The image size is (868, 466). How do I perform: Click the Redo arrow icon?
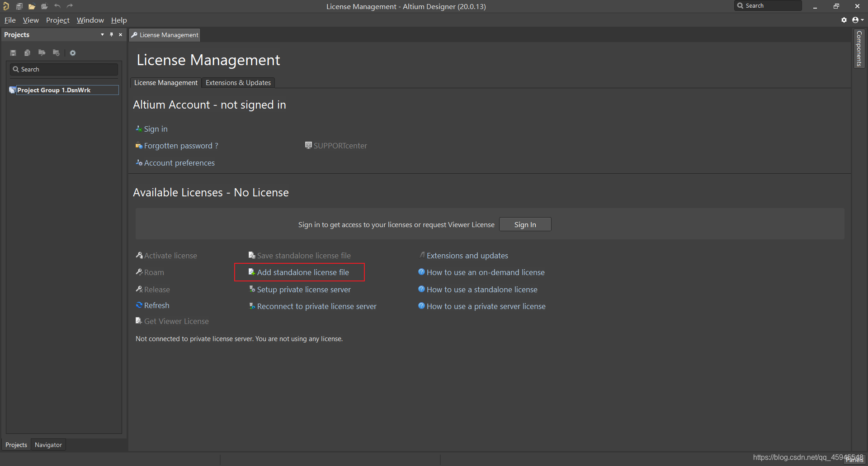coord(70,6)
